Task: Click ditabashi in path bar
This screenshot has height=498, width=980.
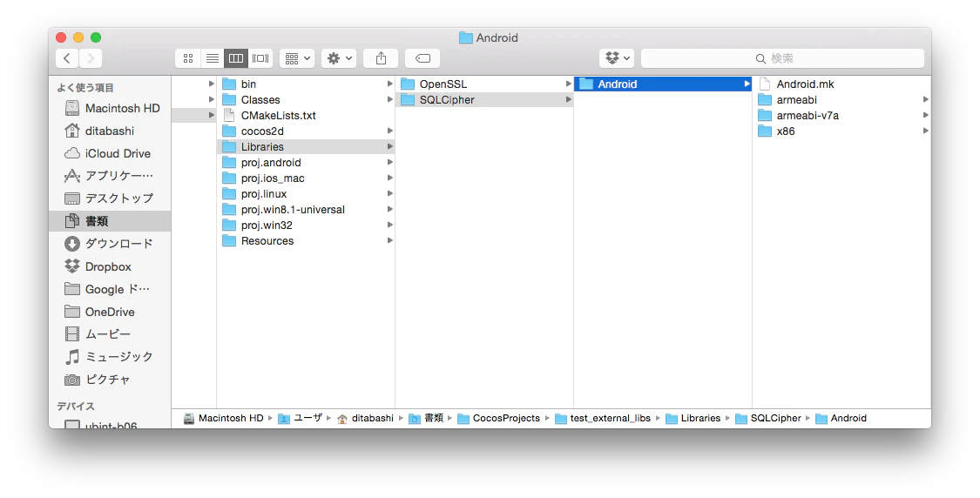Action: (x=365, y=418)
